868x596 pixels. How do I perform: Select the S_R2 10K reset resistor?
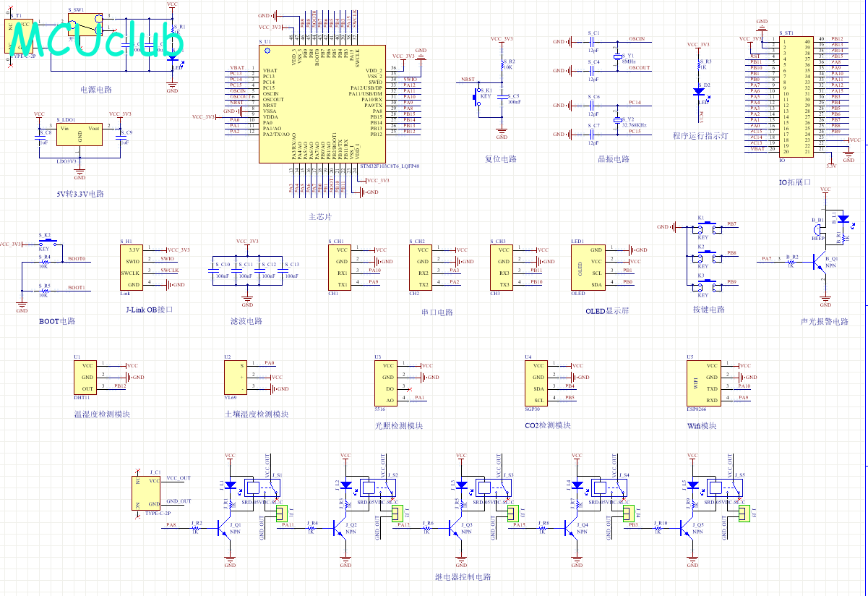click(502, 65)
